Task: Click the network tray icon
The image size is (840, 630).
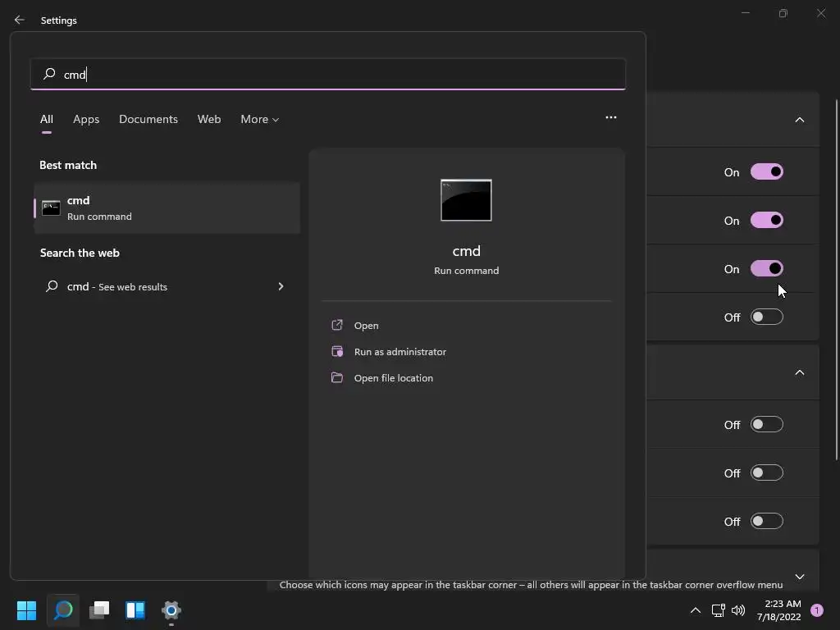Action: (718, 610)
